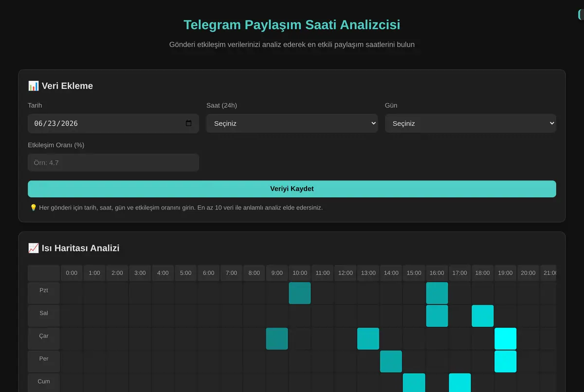Click the 20:00 column header

[x=529, y=273]
